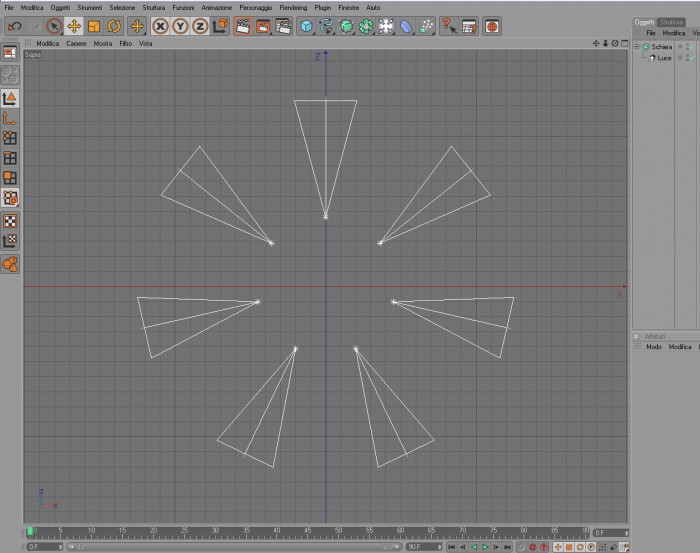Open render settings icon

click(x=283, y=26)
